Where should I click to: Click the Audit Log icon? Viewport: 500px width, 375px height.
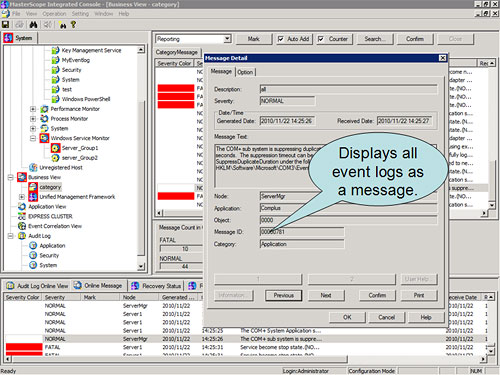pos(22,236)
